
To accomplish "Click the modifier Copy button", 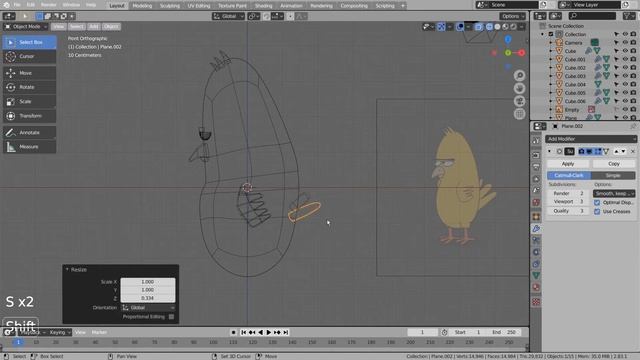I will [x=614, y=164].
